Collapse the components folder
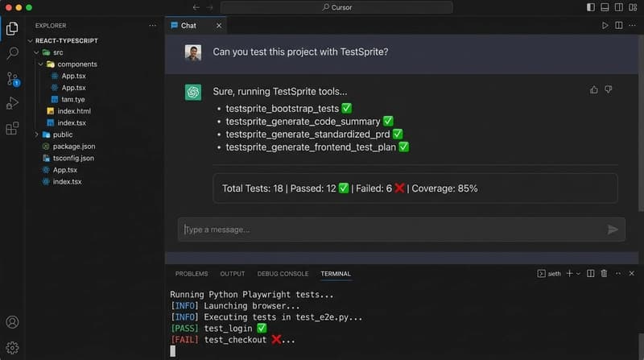The width and height of the screenshot is (644, 360). coord(40,64)
